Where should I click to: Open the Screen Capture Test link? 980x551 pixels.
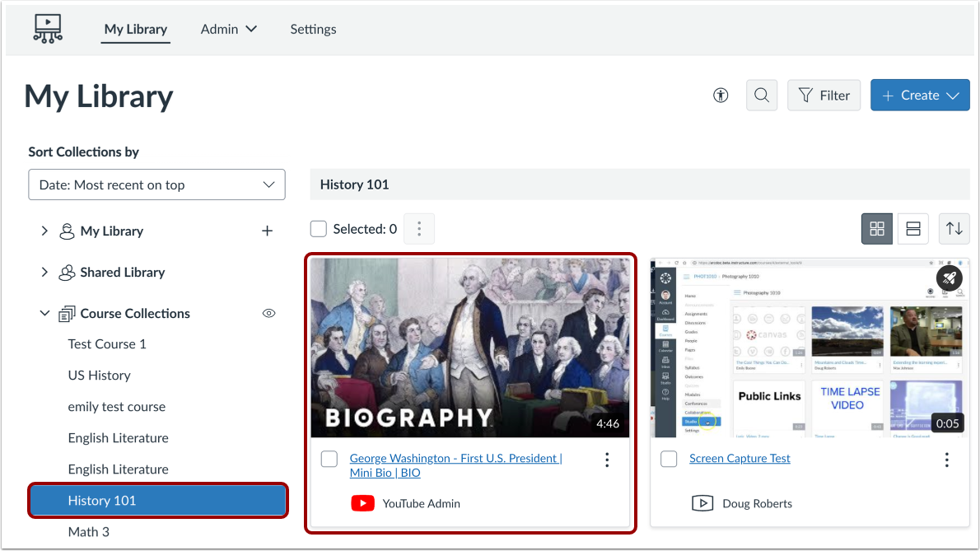[739, 458]
